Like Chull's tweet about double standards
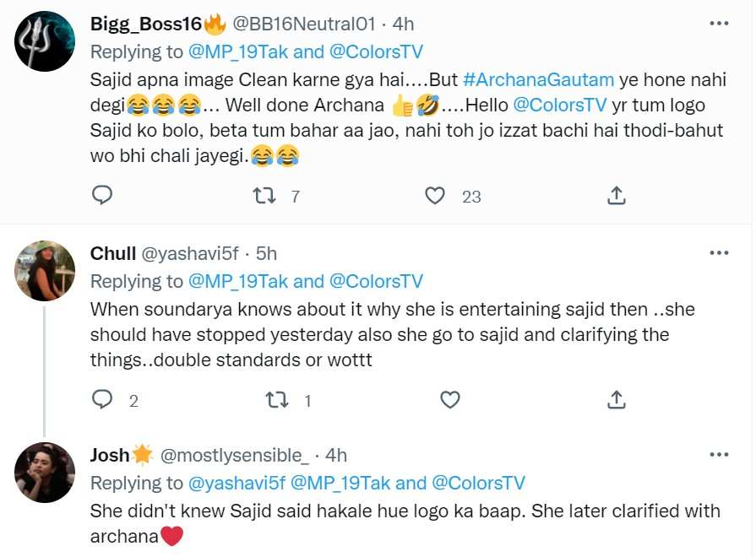Image resolution: width=756 pixels, height=557 pixels. click(x=450, y=399)
